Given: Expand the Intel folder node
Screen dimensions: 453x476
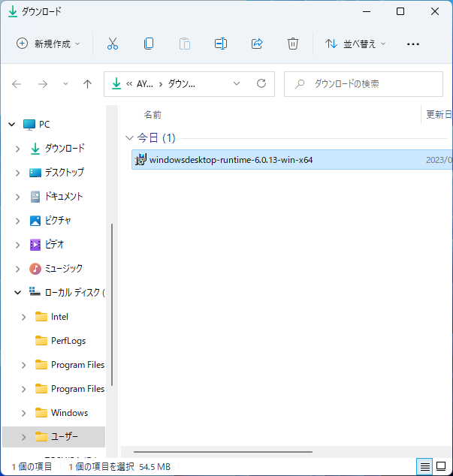Looking at the screenshot, I should click(x=24, y=317).
